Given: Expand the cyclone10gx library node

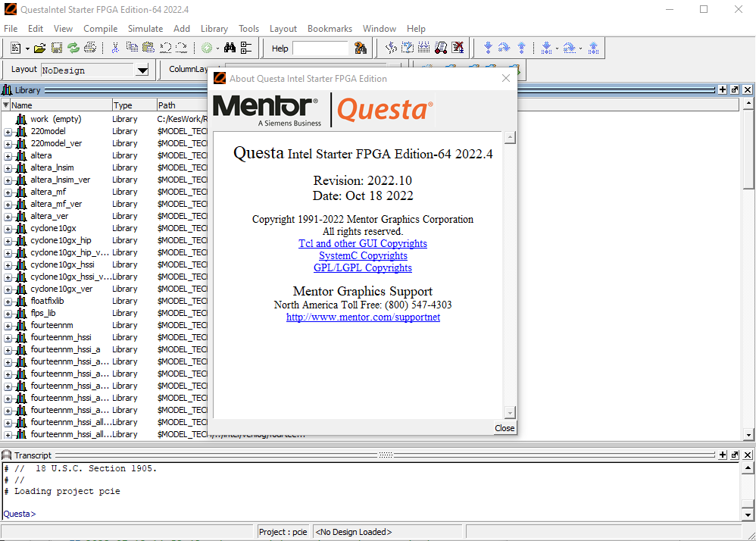Looking at the screenshot, I should pyautogui.click(x=8, y=229).
